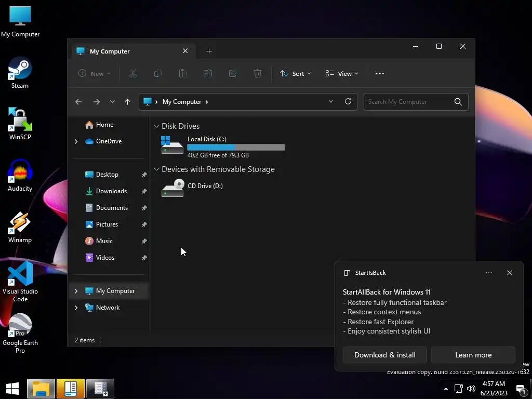Open the Windows Start button
Viewport: 532px width, 399px height.
click(x=12, y=389)
